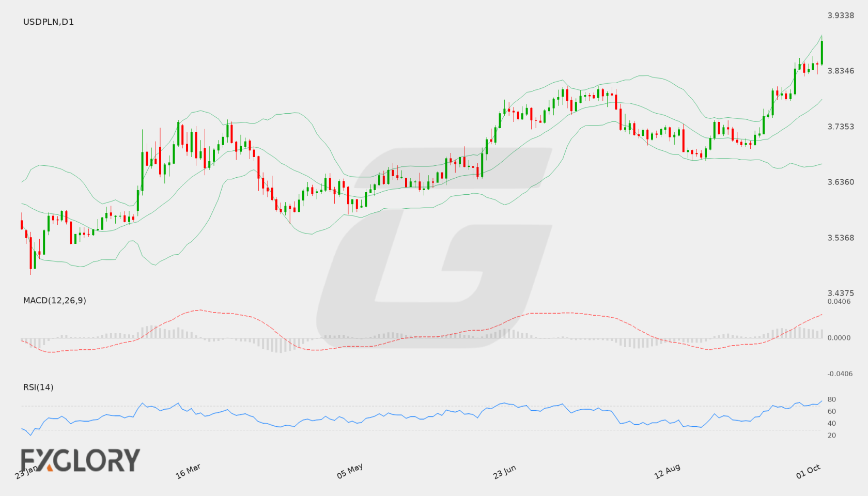Click the 0.0406 MACD axis value

839,301
